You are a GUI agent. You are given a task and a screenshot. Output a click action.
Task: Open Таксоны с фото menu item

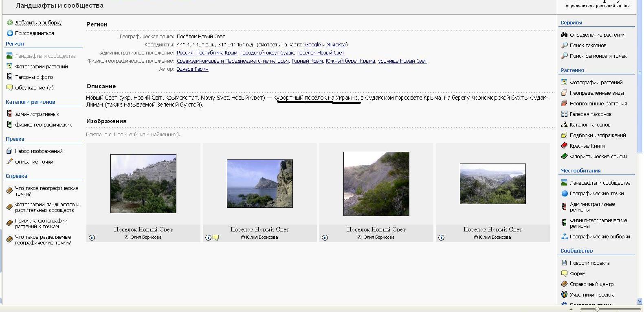(x=34, y=77)
